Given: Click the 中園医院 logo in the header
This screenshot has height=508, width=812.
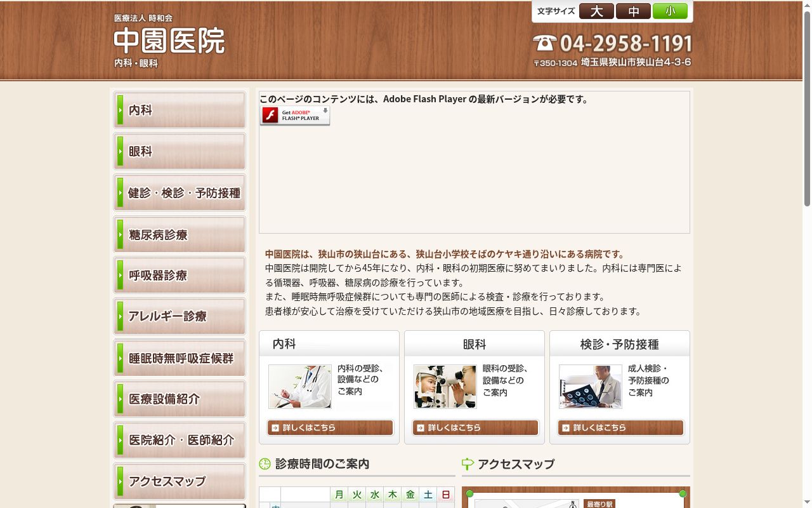Looking at the screenshot, I should (169, 41).
